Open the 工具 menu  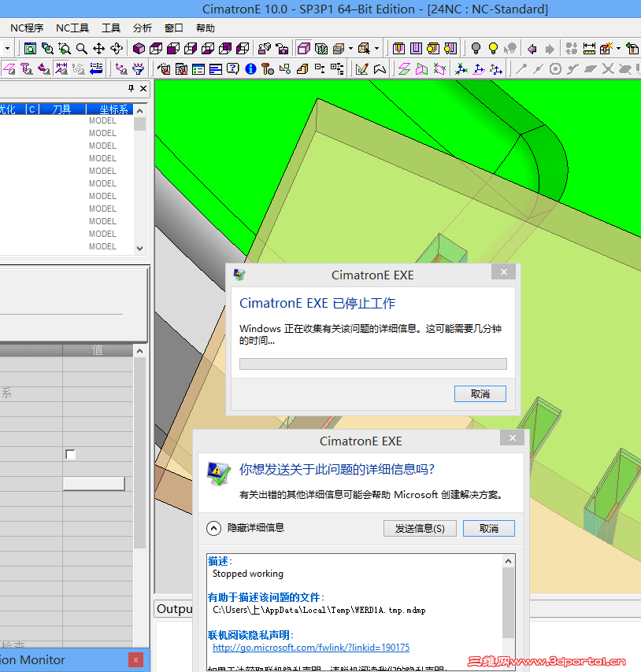click(111, 28)
